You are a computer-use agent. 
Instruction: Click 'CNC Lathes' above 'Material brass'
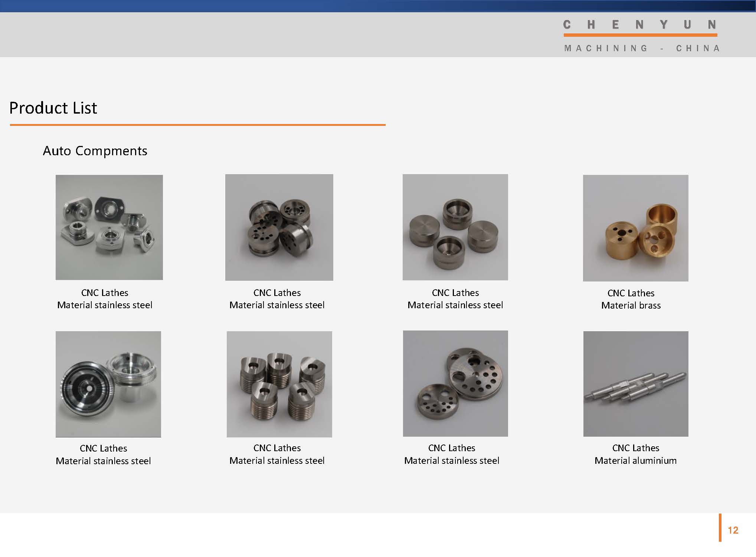pyautogui.click(x=631, y=293)
